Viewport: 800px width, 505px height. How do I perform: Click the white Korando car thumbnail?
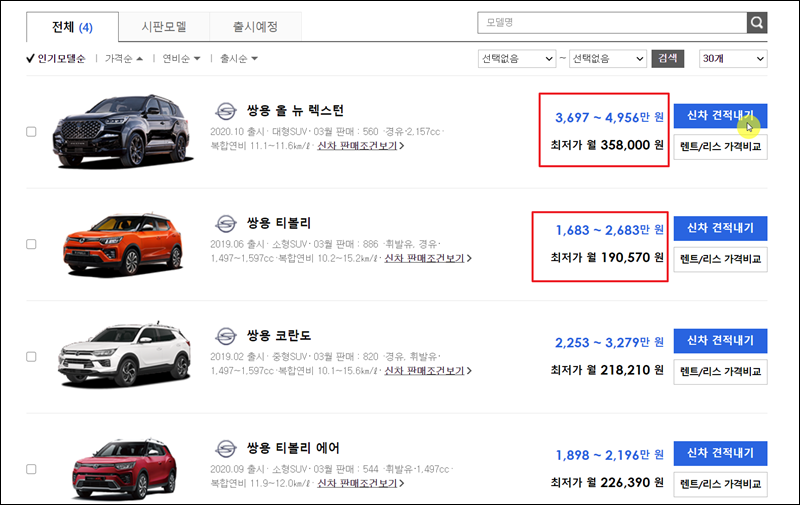(124, 355)
